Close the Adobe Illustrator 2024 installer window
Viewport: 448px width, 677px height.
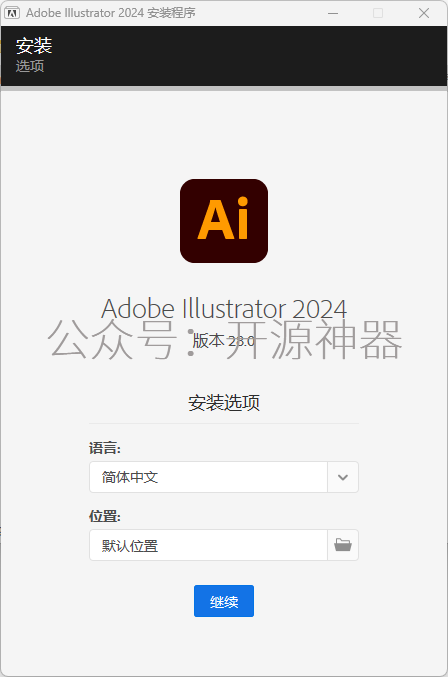tap(424, 13)
